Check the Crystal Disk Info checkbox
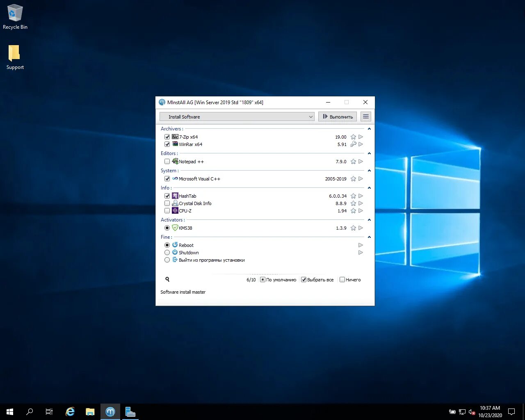This screenshot has height=420, width=525. (x=167, y=203)
